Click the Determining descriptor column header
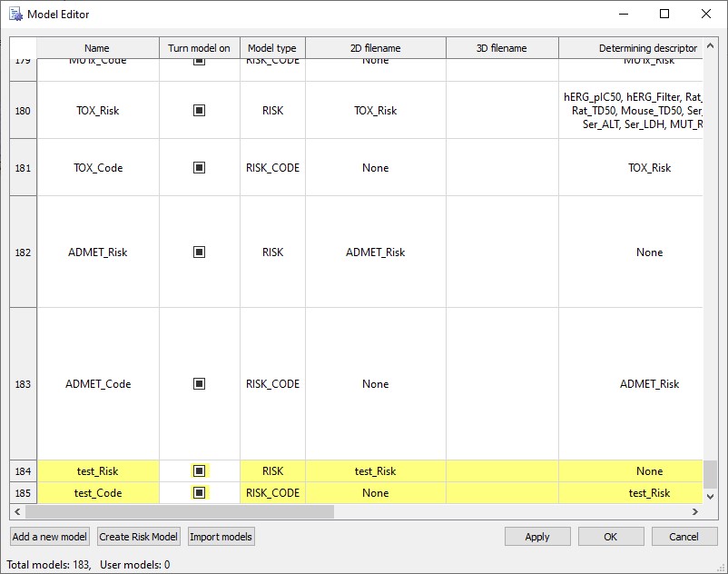Screen dimensions: 728x574 coord(631,48)
